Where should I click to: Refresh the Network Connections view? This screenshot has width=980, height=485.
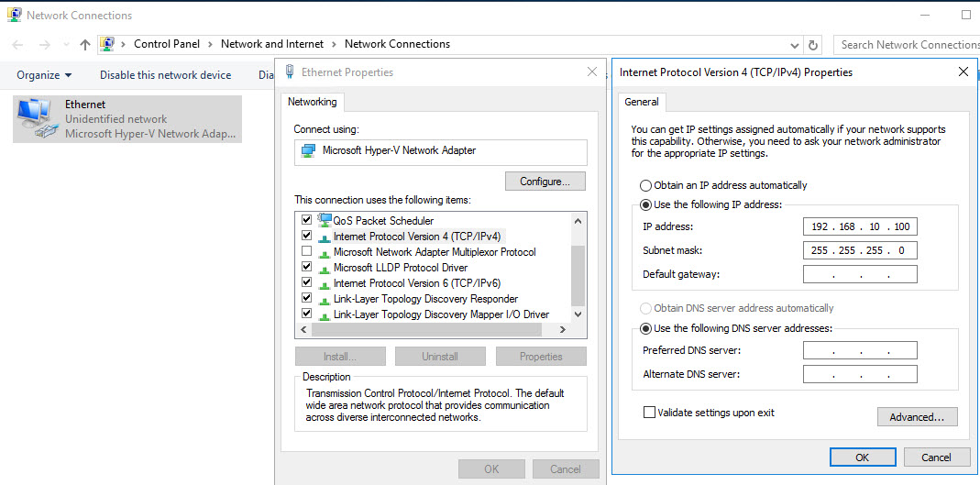(x=813, y=45)
